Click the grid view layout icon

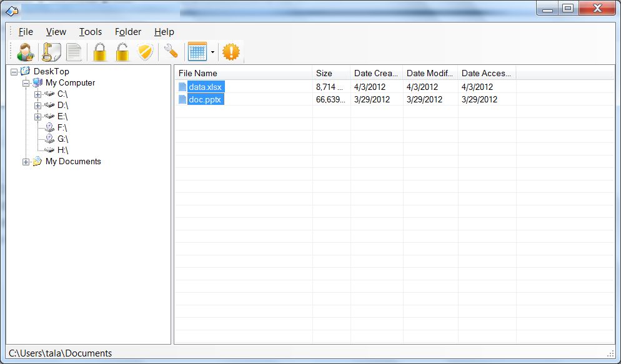point(197,52)
